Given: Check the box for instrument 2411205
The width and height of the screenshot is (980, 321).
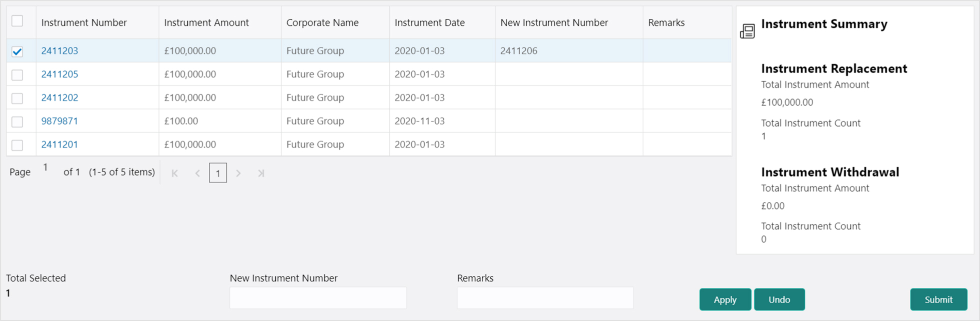Looking at the screenshot, I should point(17,74).
